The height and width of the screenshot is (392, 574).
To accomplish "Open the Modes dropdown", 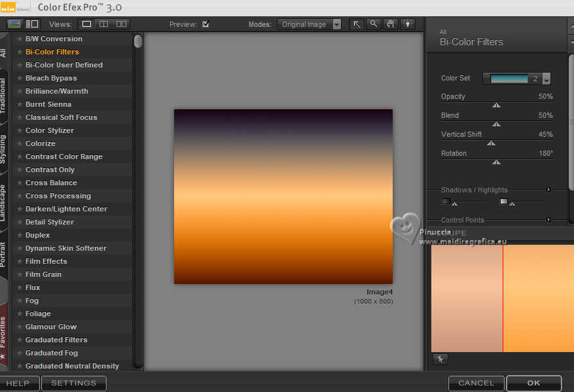I will click(x=310, y=24).
